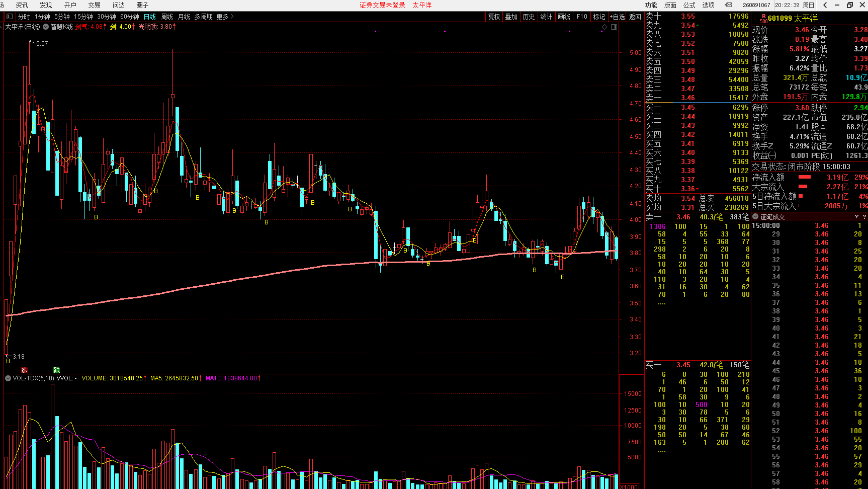Select the 日线 daily chart tab
The width and height of the screenshot is (868, 489).
150,17
